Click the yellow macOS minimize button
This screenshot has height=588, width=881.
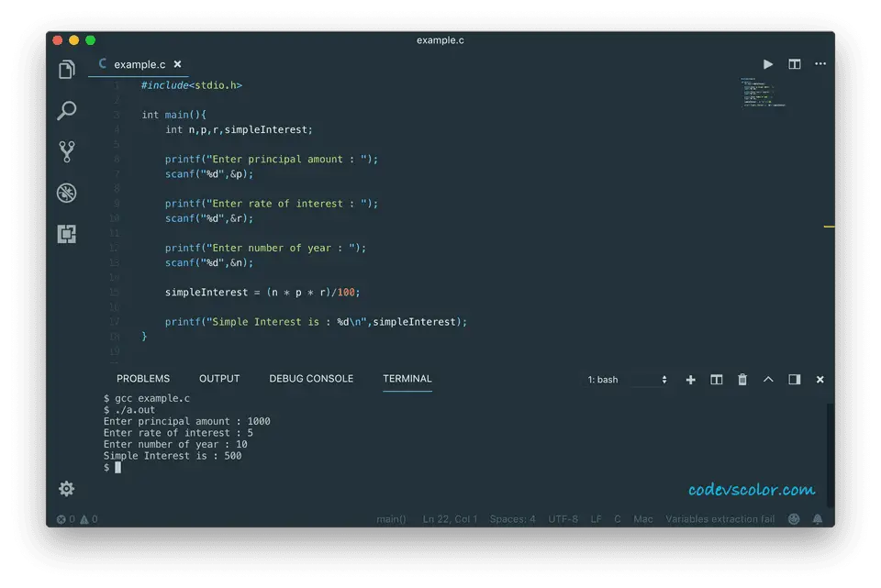pos(73,39)
